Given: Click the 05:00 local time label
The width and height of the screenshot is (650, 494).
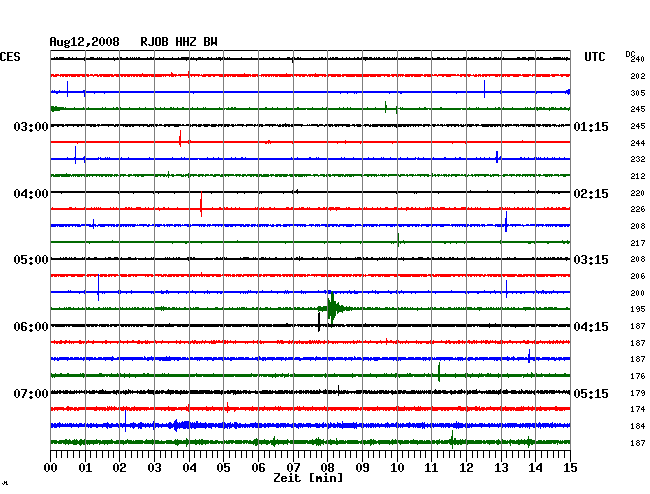Looking at the screenshot, I should click(31, 260).
